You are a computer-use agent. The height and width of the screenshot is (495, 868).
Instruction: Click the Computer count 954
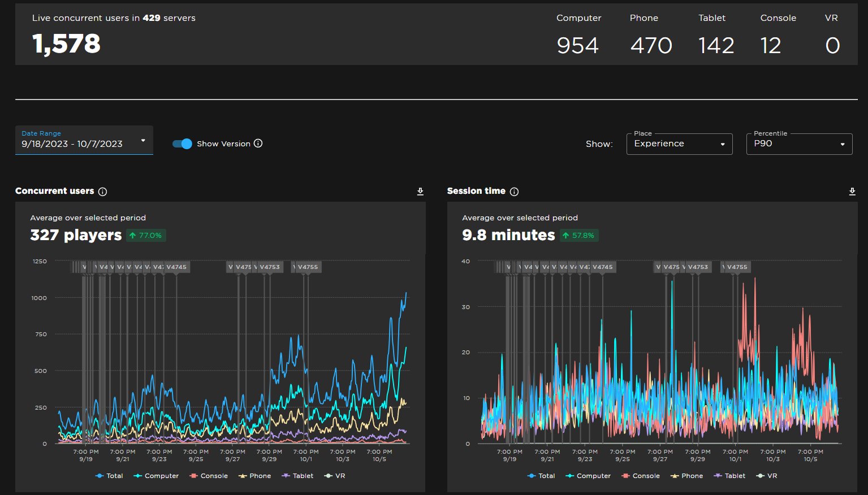[x=577, y=45]
